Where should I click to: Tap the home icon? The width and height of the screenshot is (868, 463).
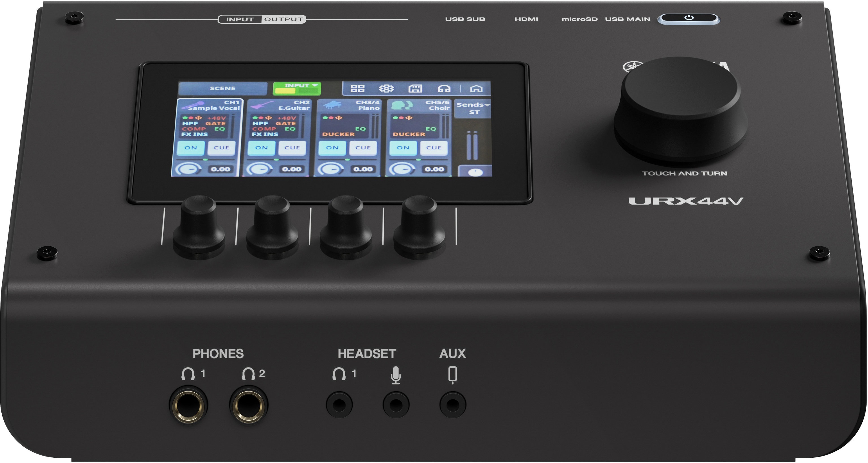pos(476,89)
